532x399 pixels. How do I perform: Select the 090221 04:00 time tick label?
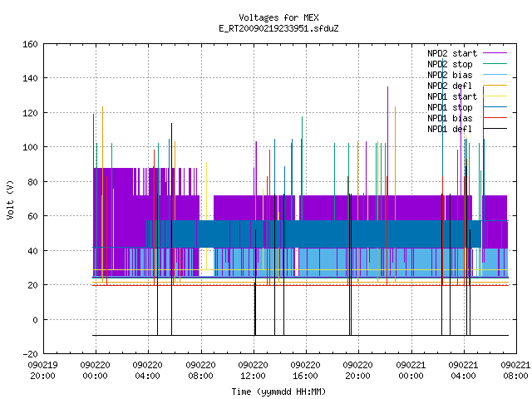pos(463,370)
